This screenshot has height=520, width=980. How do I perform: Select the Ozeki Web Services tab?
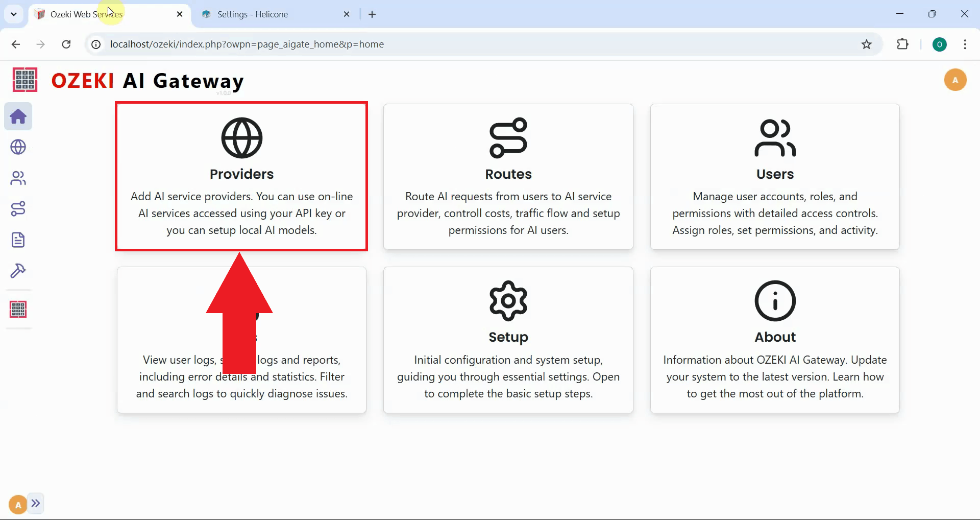point(87,14)
